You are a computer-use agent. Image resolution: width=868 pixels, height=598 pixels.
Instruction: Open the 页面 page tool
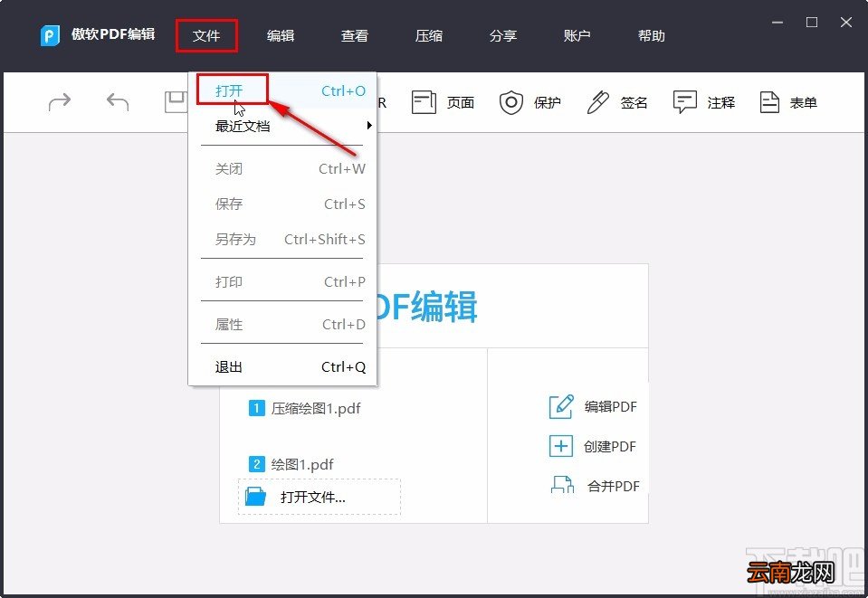[x=444, y=103]
